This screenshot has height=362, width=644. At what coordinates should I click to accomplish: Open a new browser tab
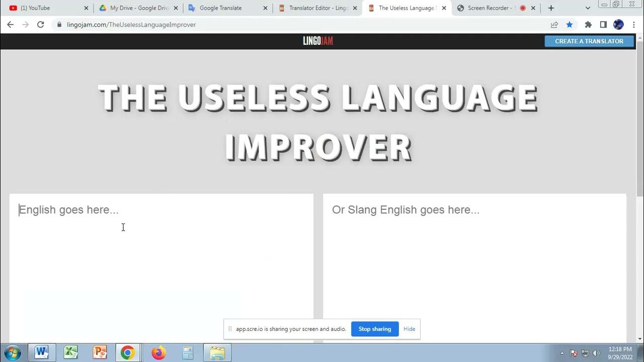[x=551, y=8]
